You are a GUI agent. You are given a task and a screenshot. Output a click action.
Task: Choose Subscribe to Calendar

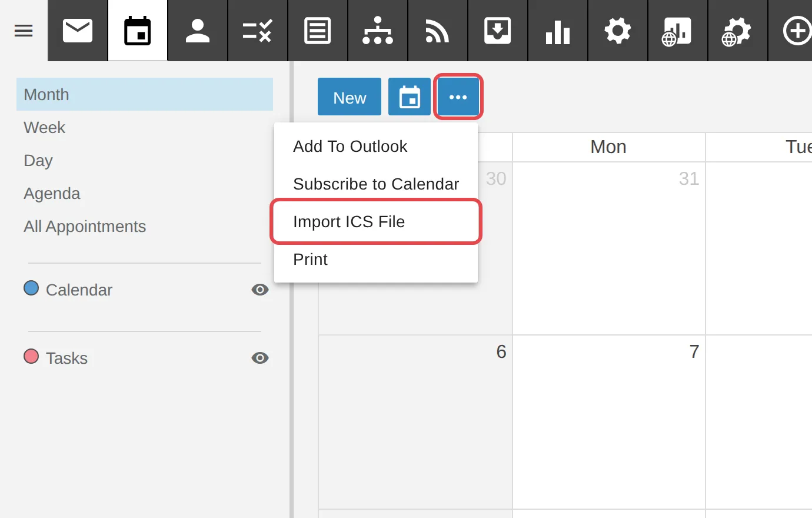(375, 184)
